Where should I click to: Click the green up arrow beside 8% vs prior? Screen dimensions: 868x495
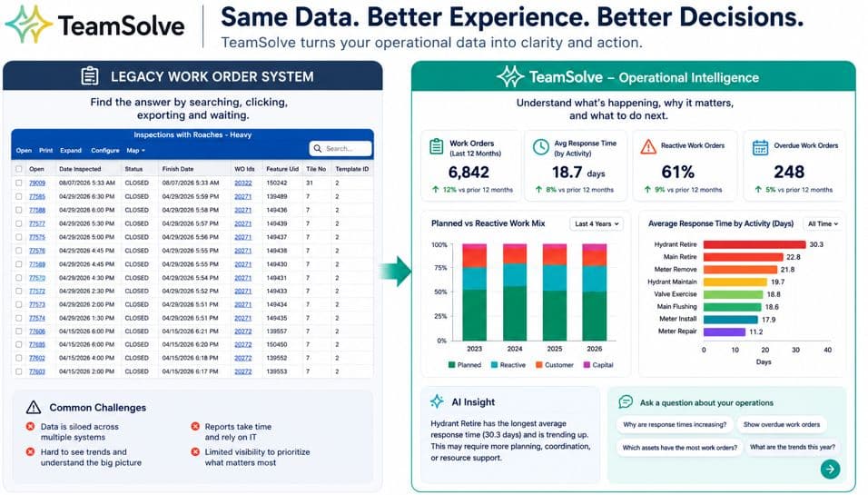pos(538,189)
